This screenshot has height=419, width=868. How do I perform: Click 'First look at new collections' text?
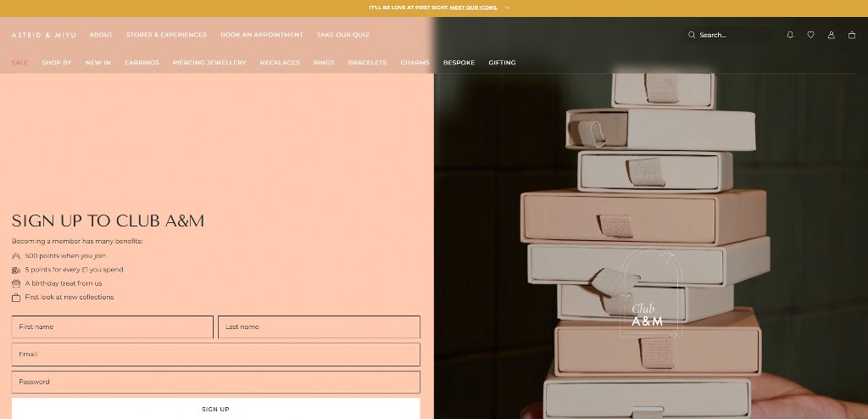point(70,297)
